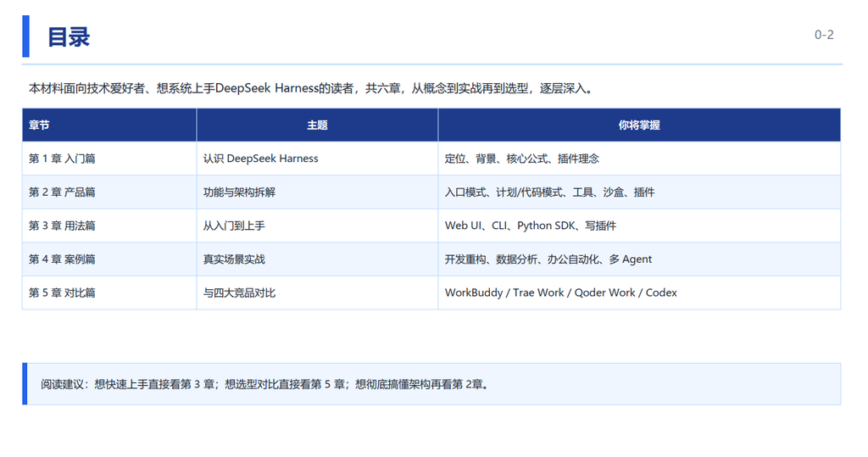The image size is (868, 457).
Task: Select the 第 4 章 案例篇 cell
Action: 109,259
